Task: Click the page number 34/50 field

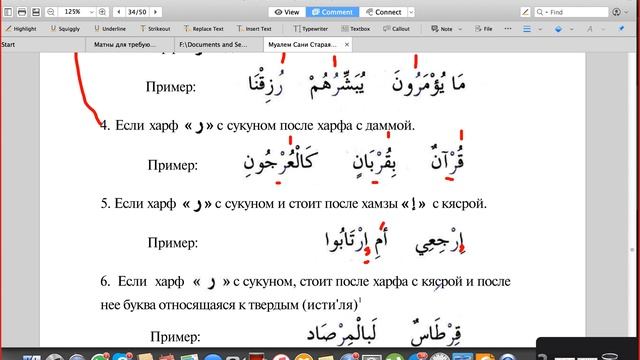Action: tap(137, 12)
